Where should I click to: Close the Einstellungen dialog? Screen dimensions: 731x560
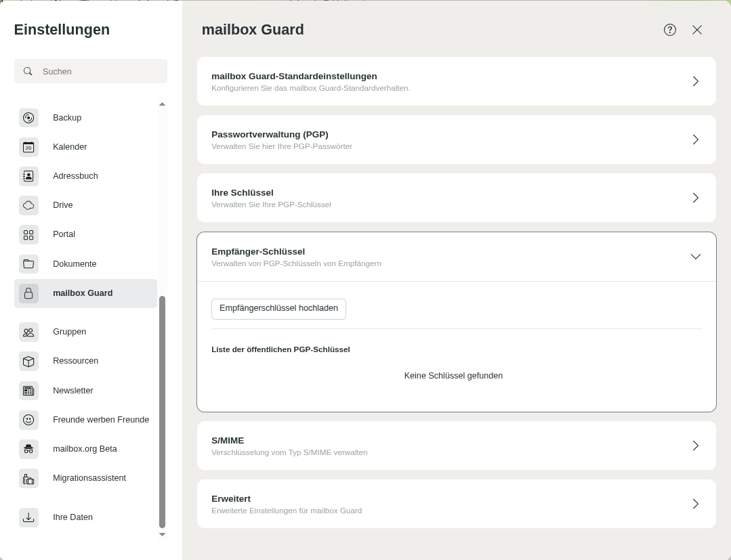(697, 30)
